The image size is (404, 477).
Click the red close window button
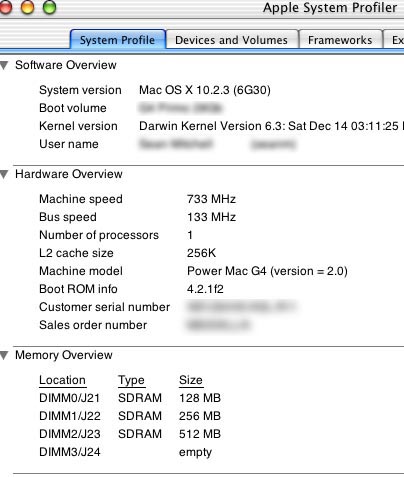[5, 7]
